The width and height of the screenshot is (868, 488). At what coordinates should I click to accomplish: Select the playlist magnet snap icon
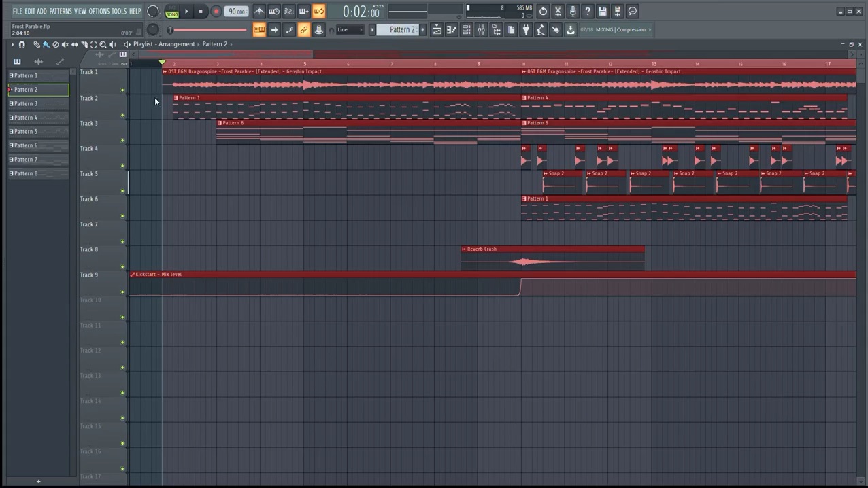coord(22,44)
